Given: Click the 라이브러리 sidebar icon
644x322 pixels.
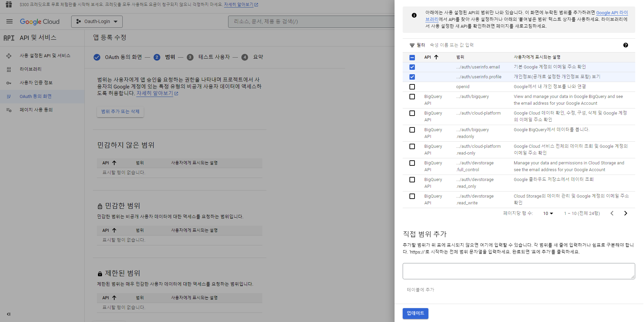Looking at the screenshot, I should 9,69.
